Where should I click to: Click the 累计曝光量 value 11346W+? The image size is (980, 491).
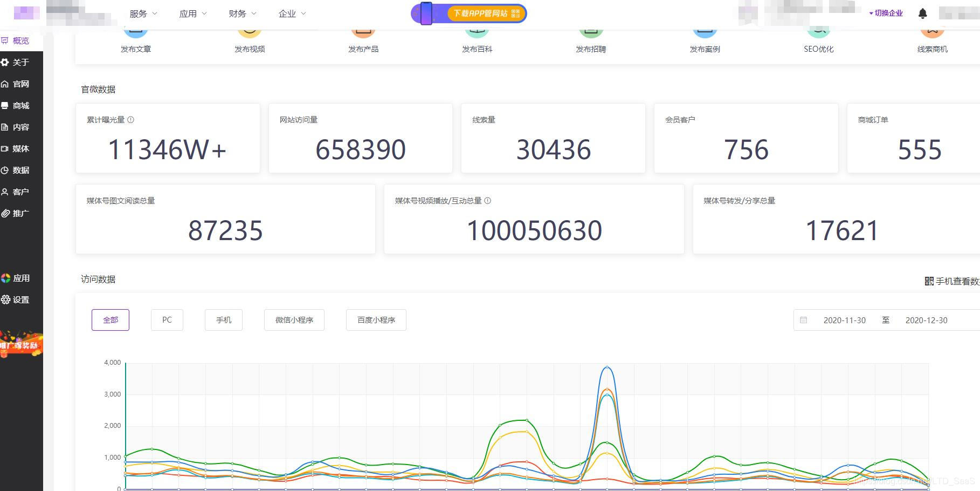[167, 149]
